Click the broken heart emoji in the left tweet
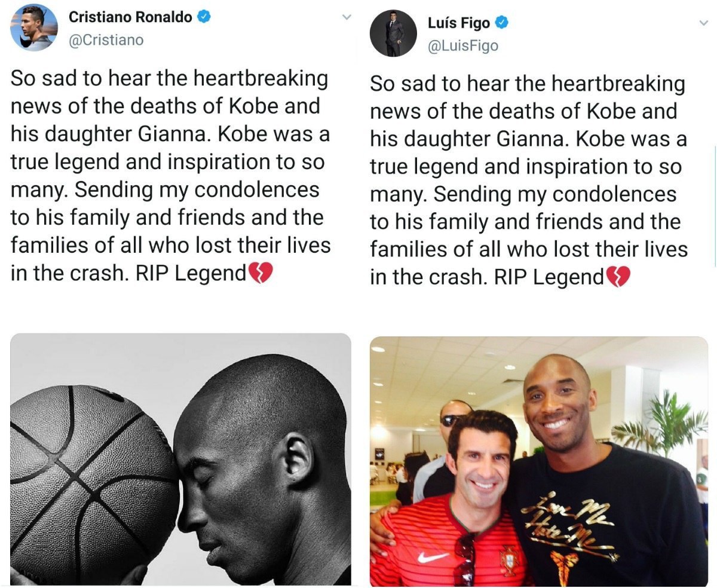717x588 pixels. [260, 274]
